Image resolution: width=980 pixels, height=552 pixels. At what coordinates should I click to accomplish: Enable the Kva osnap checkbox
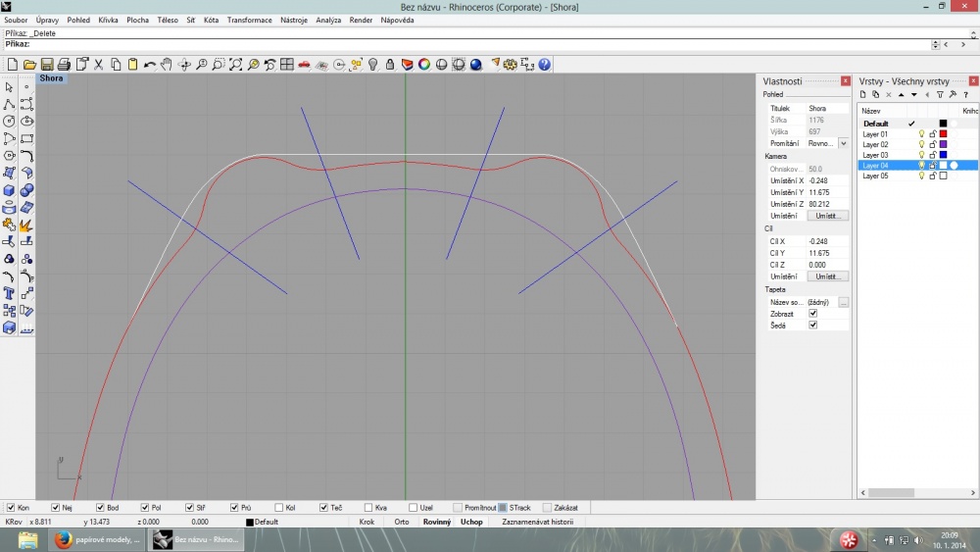(368, 508)
